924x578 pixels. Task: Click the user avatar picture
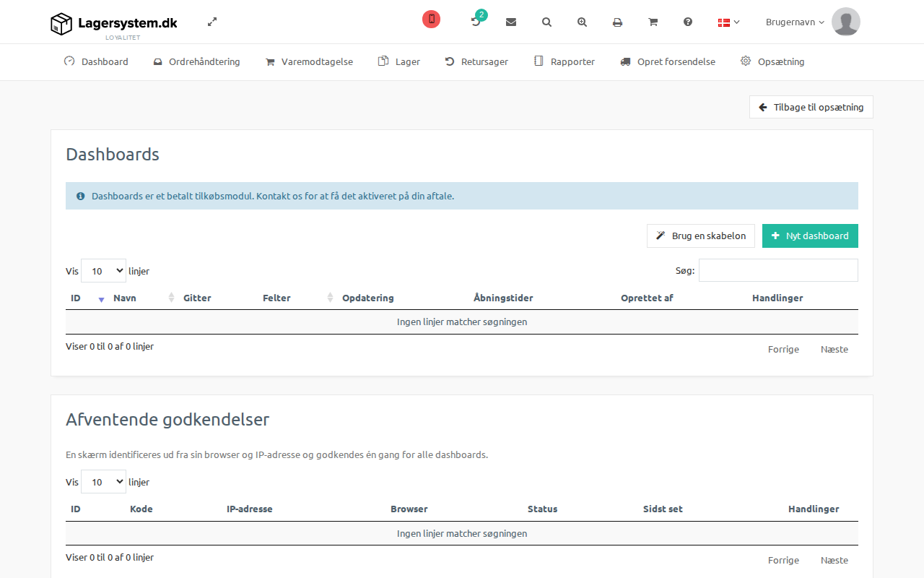coord(846,22)
